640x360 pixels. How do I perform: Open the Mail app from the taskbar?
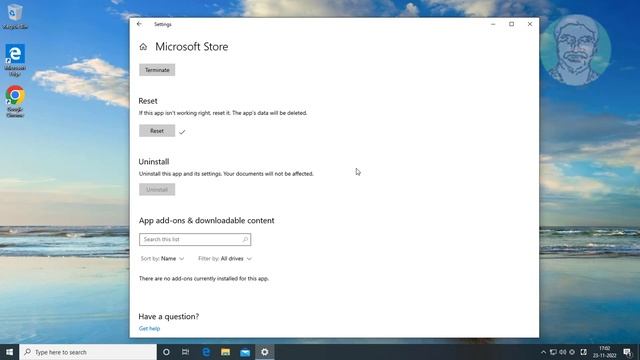click(245, 352)
